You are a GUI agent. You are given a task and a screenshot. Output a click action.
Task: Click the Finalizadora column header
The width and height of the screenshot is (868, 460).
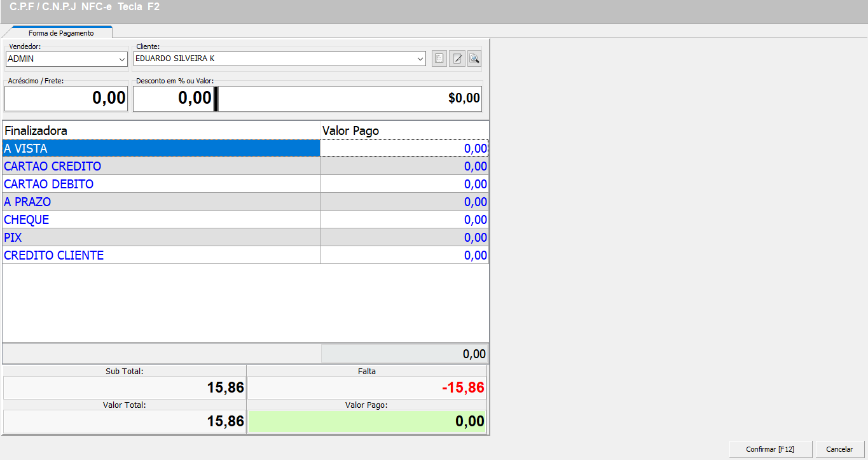pyautogui.click(x=161, y=130)
